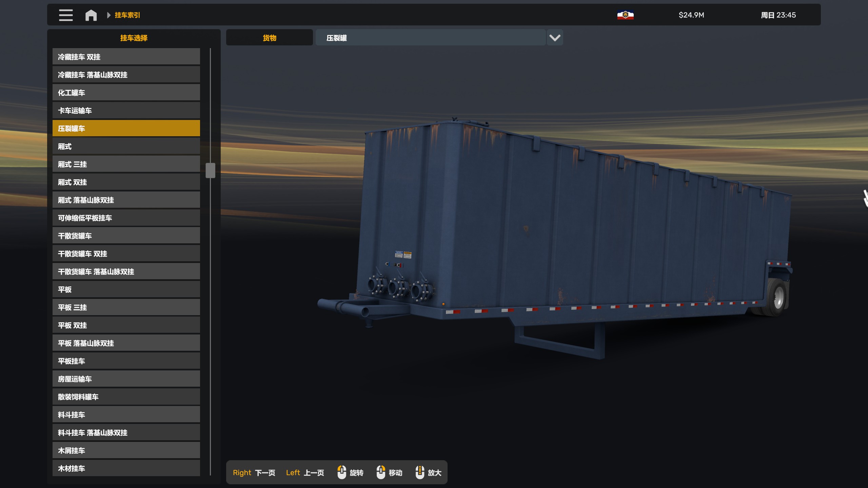Open the 压裂罐 cargo combo box
This screenshot has height=488, width=868.
pyautogui.click(x=431, y=38)
